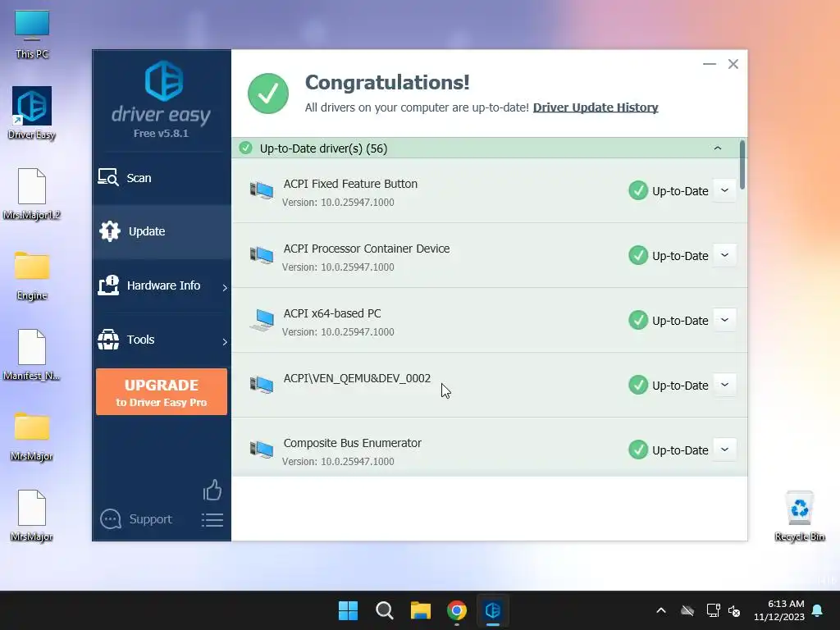
Task: Open the hamburger menu icon in sidebar
Action: pyautogui.click(x=212, y=519)
